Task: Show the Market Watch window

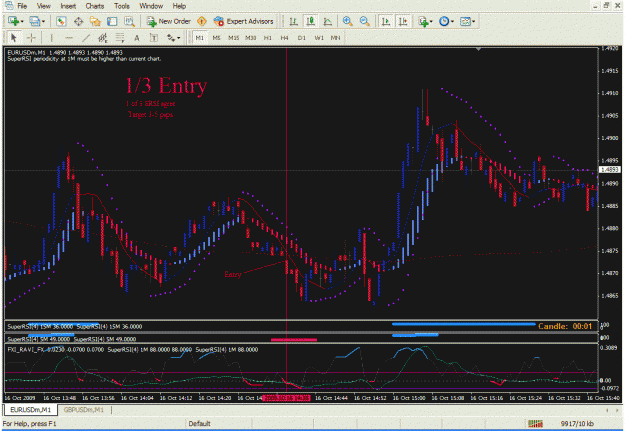Action: pyautogui.click(x=61, y=21)
